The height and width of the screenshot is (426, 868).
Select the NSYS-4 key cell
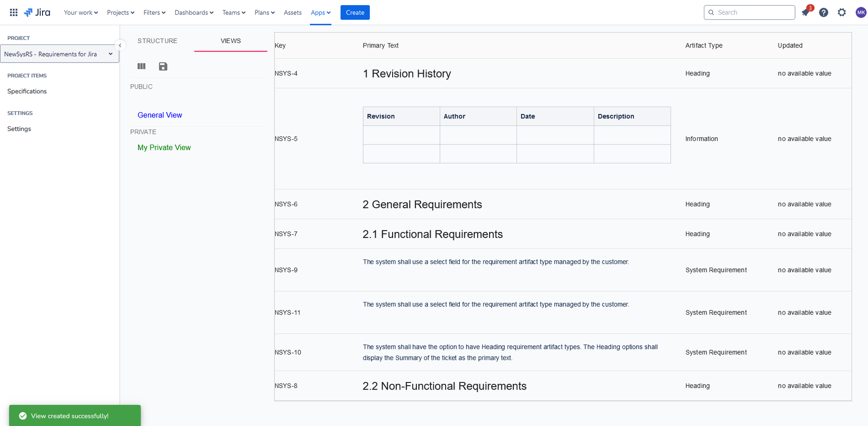(x=286, y=73)
